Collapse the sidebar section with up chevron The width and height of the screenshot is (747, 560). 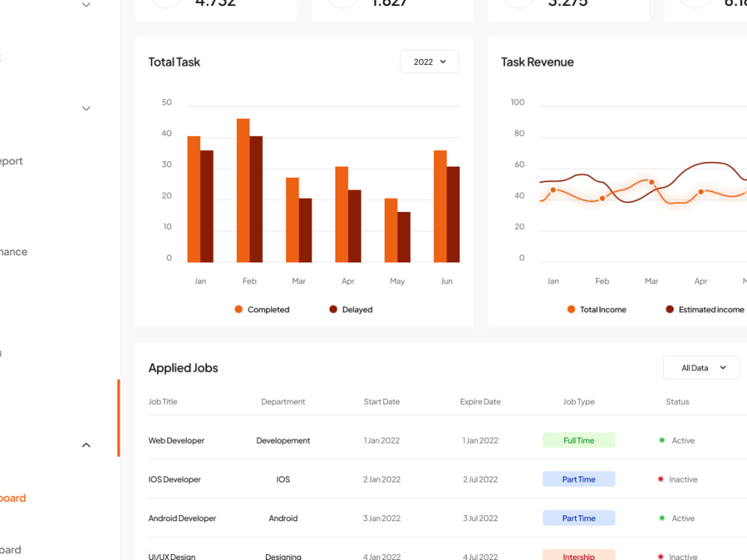[86, 445]
